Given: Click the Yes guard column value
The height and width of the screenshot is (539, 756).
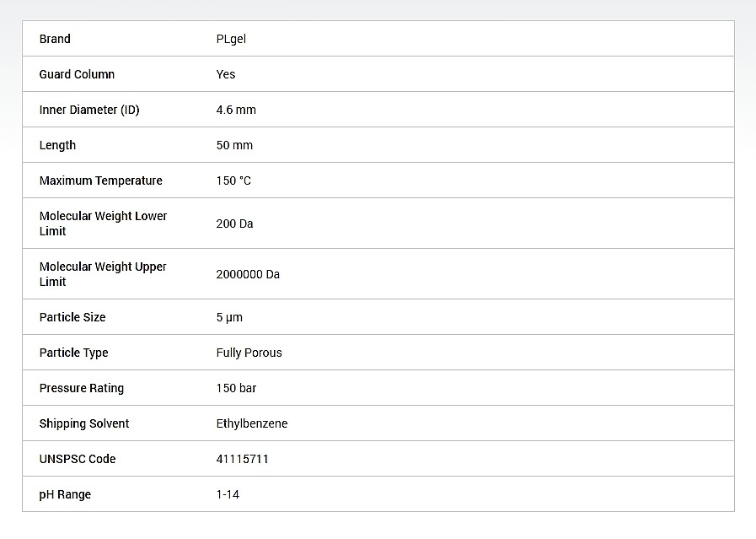Looking at the screenshot, I should 226,74.
